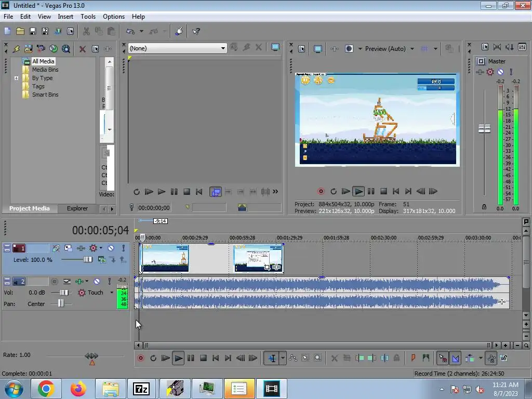532x399 pixels.
Task: Open the Windows Start button
Action: pyautogui.click(x=14, y=389)
